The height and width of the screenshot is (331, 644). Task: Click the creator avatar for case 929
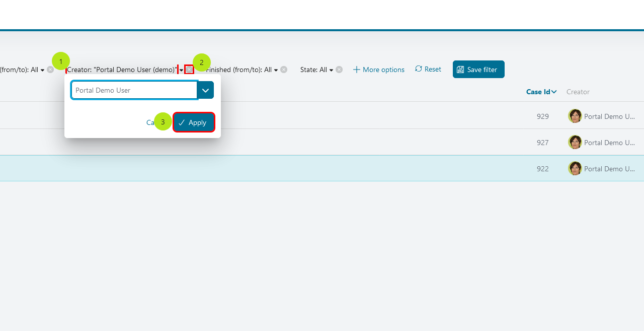point(575,116)
